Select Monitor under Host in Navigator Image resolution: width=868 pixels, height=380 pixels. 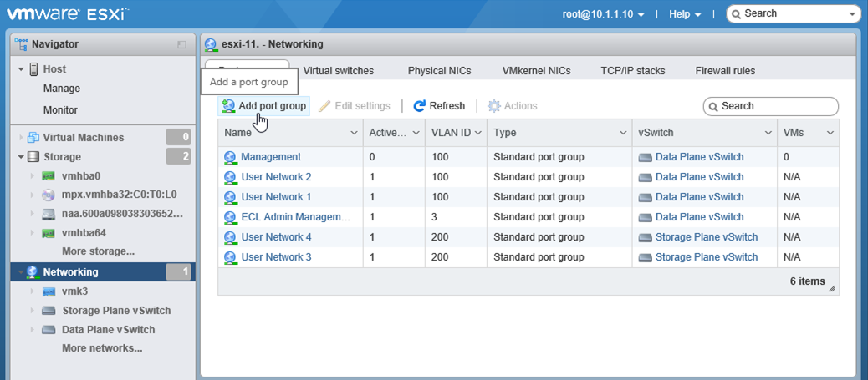click(60, 110)
